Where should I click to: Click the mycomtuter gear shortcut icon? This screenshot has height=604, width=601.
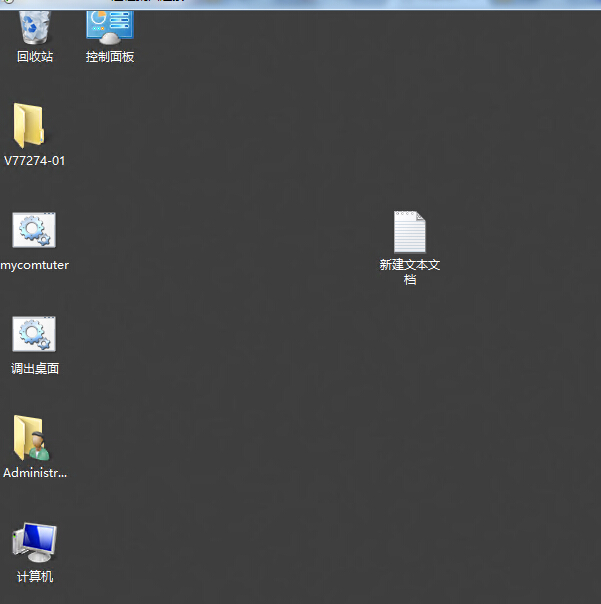coord(34,231)
